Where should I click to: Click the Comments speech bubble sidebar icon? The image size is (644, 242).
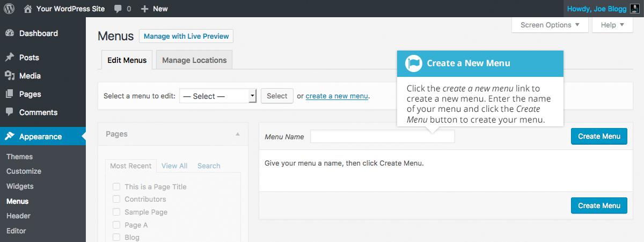10,112
